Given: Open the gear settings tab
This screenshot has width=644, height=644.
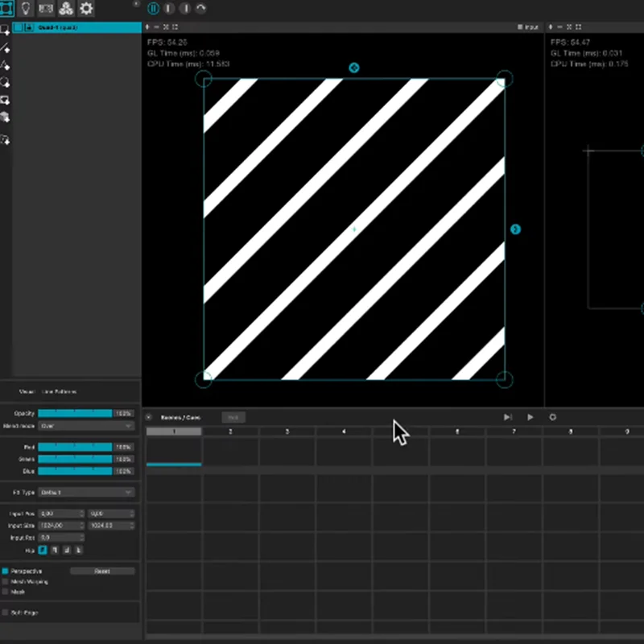Looking at the screenshot, I should pos(86,8).
